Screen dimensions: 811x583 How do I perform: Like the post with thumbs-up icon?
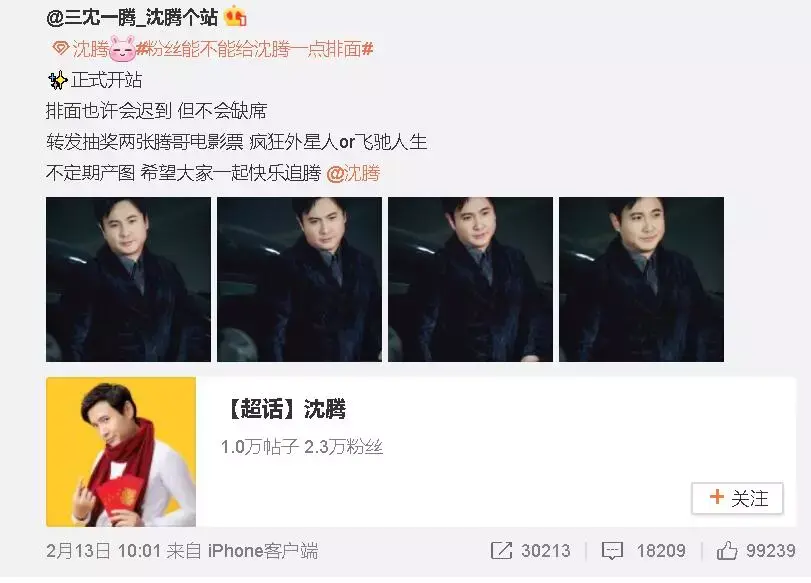tap(727, 550)
